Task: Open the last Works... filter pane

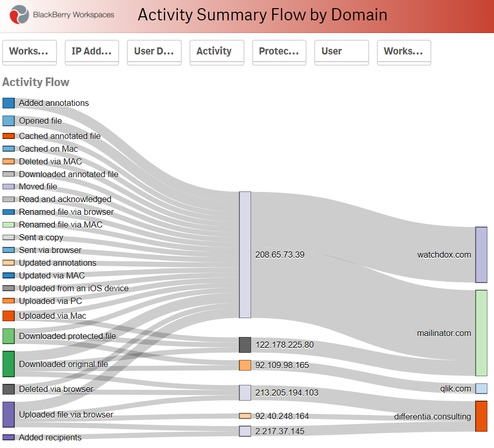Action: (404, 52)
